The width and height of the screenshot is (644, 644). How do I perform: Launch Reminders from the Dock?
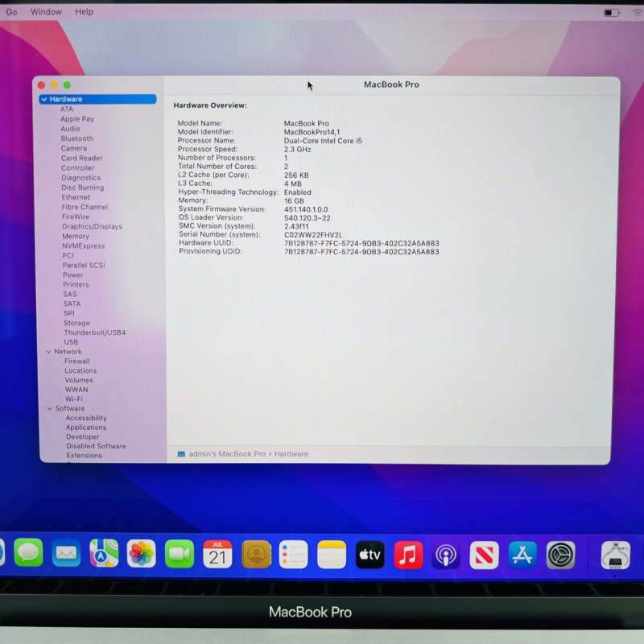293,555
